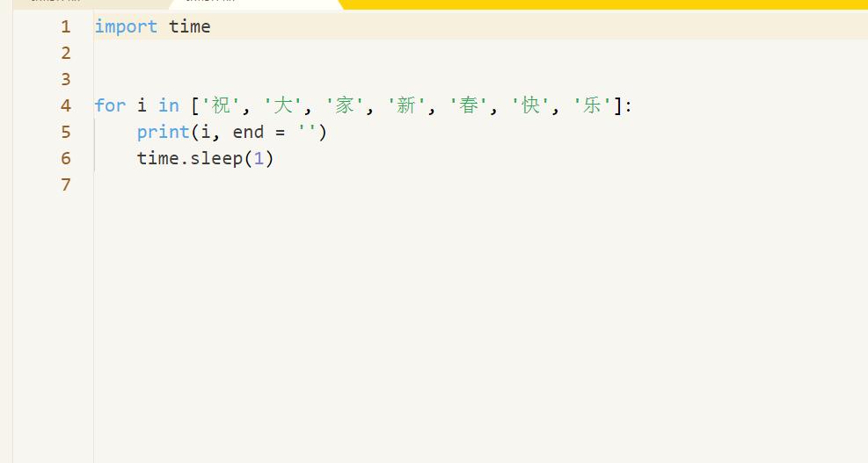Click line number 3 in the gutter
Viewport: 868px width, 463px height.
(x=66, y=79)
